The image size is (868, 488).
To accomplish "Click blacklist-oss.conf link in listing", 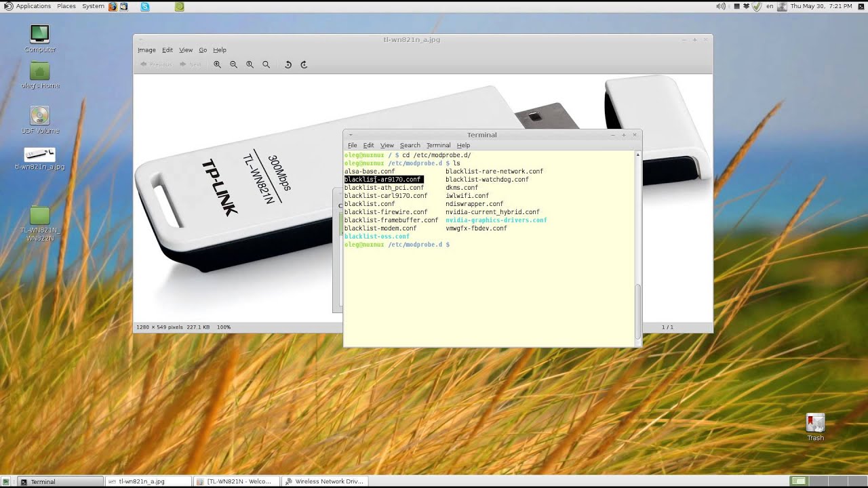I will (377, 237).
